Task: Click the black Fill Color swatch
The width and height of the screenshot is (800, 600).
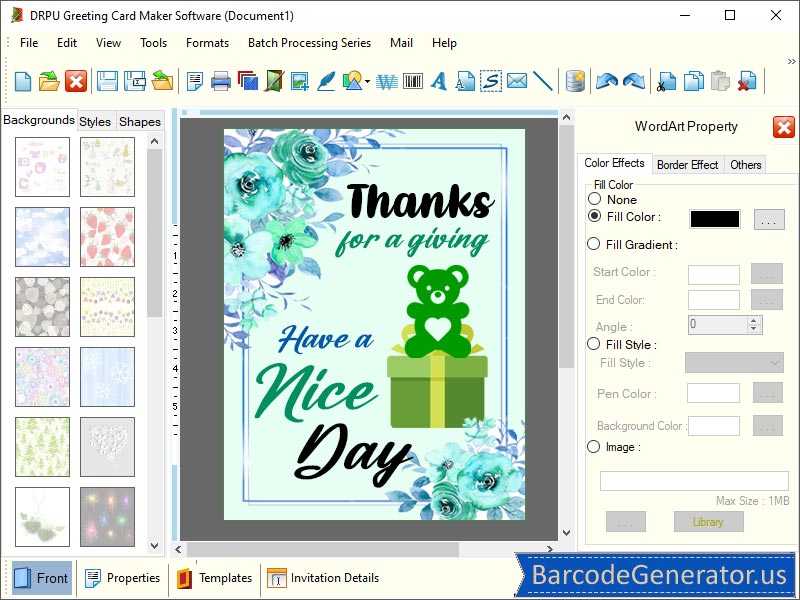Action: point(714,219)
